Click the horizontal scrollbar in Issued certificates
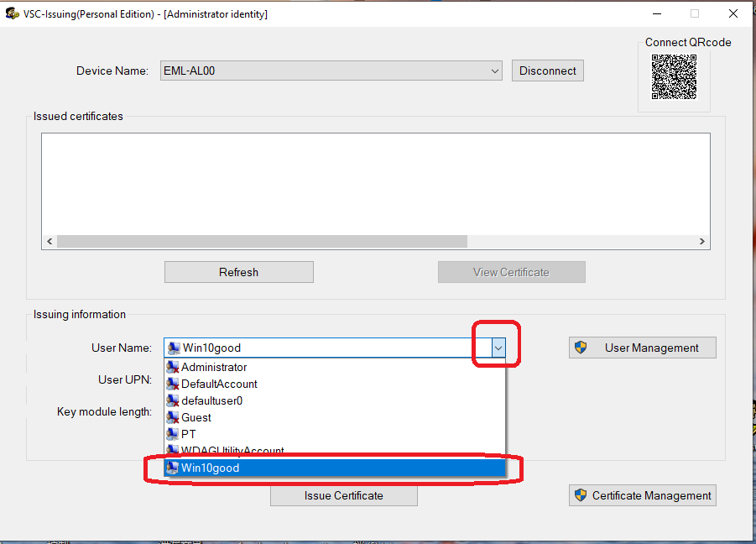 point(260,241)
